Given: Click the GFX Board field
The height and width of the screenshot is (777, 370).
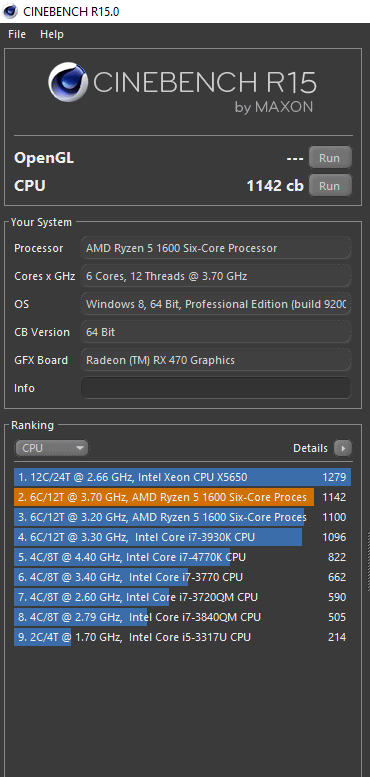Looking at the screenshot, I should pos(216,360).
